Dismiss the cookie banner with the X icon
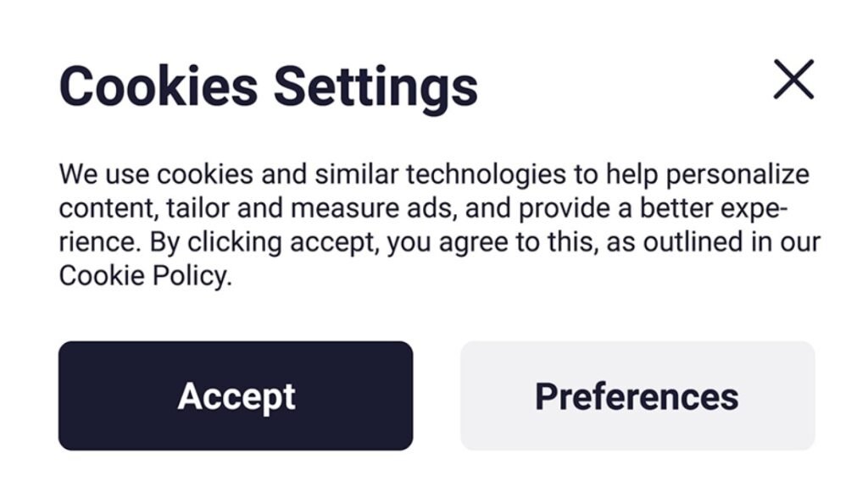This screenshot has width=868, height=492. (793, 80)
